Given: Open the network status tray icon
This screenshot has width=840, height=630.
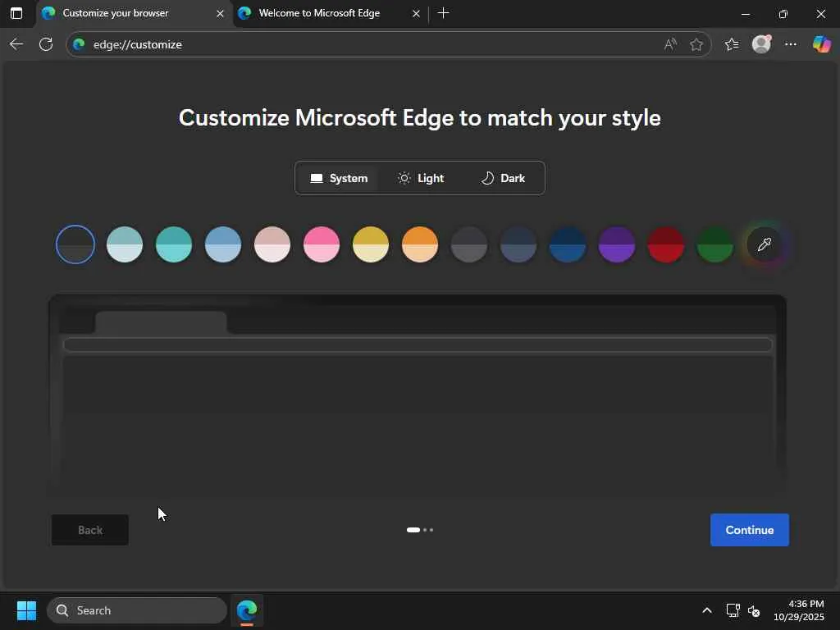Looking at the screenshot, I should click(x=733, y=610).
